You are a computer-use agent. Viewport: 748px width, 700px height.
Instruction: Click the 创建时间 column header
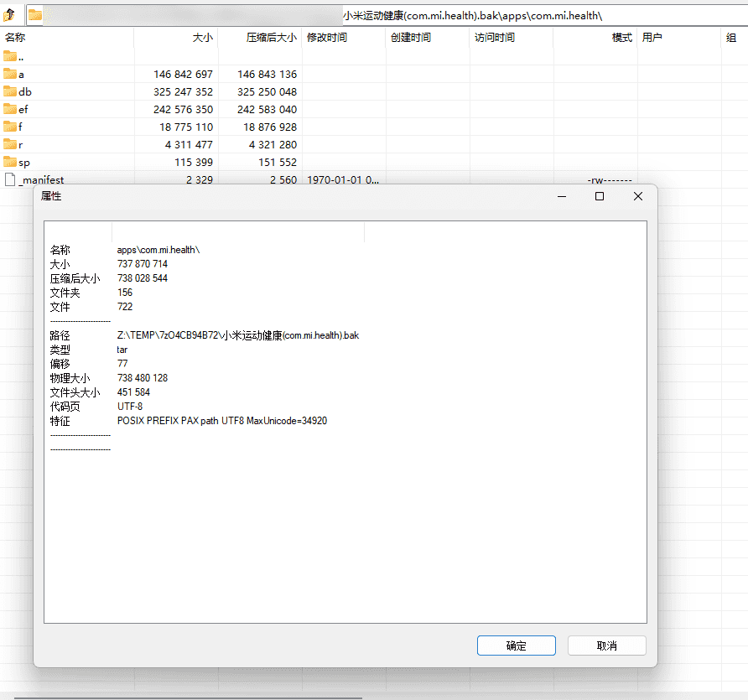[411, 38]
